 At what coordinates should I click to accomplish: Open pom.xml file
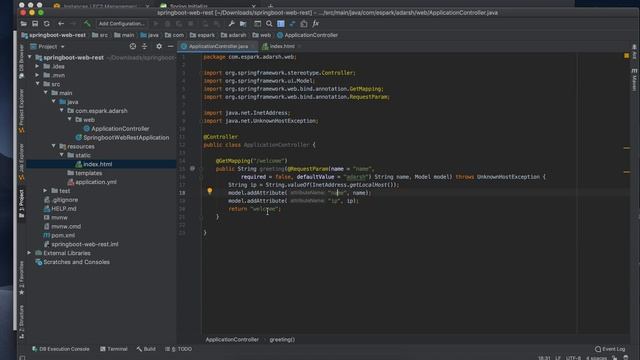tap(59, 236)
